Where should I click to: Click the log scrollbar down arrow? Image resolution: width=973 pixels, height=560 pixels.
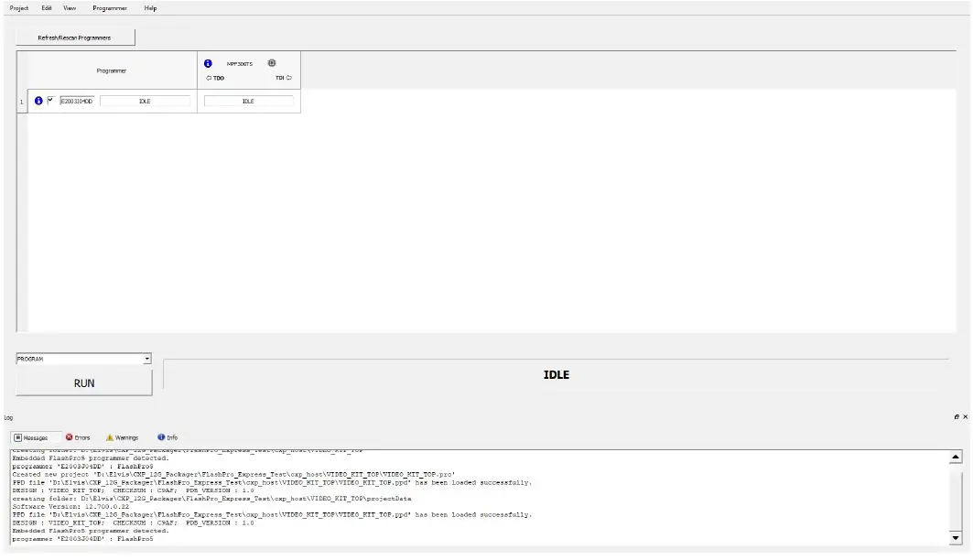(956, 538)
